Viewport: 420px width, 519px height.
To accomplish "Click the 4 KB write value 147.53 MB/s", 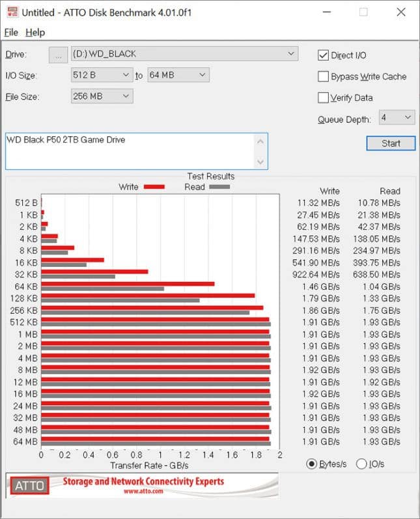I will click(x=316, y=239).
